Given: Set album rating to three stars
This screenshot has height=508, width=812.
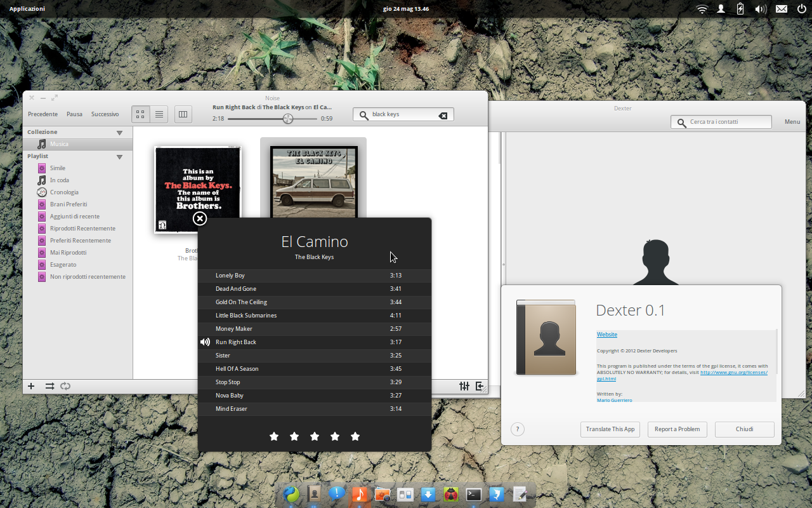Looking at the screenshot, I should (315, 436).
